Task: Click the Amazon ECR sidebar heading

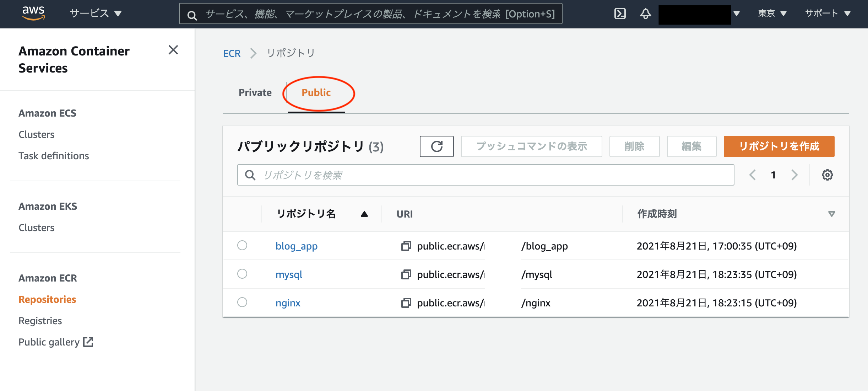Action: click(48, 278)
